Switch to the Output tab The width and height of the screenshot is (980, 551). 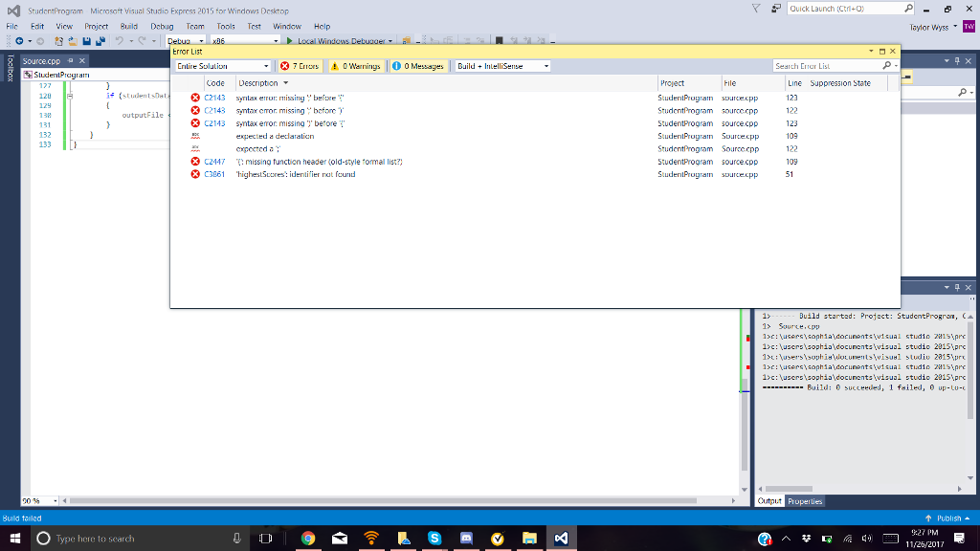point(769,501)
